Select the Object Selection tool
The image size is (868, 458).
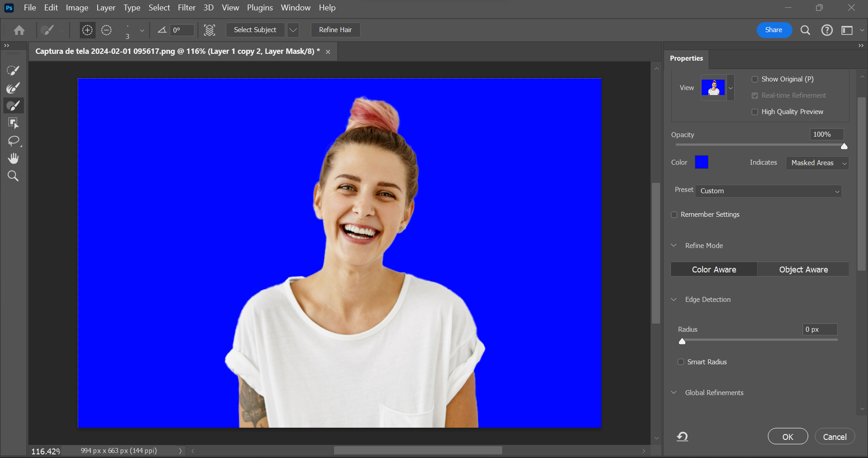coord(13,123)
